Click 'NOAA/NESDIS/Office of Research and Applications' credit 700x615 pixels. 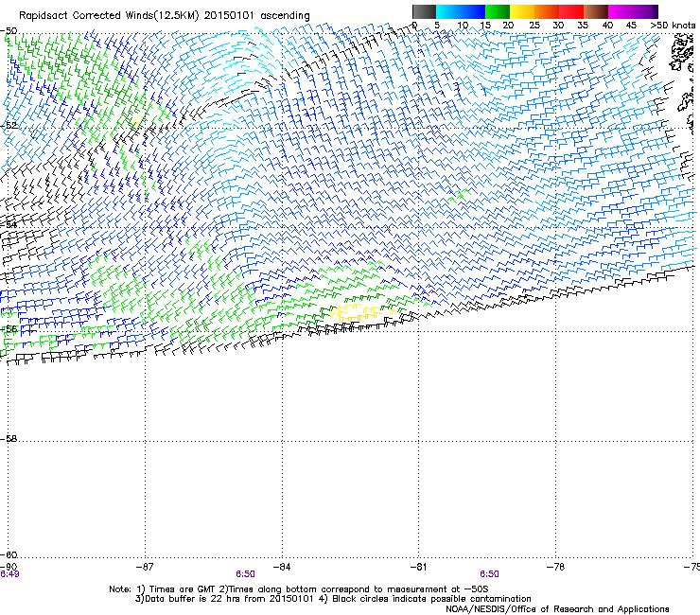pos(557,609)
